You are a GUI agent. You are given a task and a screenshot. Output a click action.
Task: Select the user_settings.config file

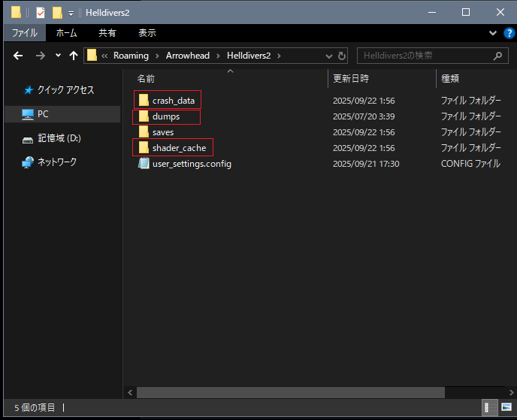tap(192, 164)
